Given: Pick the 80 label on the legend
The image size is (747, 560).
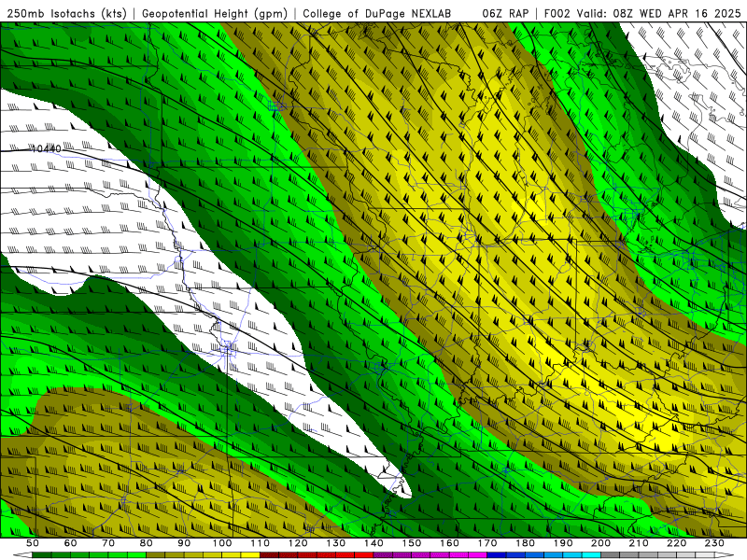Looking at the screenshot, I should point(147,543).
